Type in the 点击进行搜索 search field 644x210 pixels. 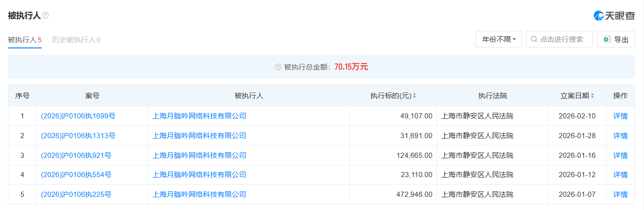563,39
